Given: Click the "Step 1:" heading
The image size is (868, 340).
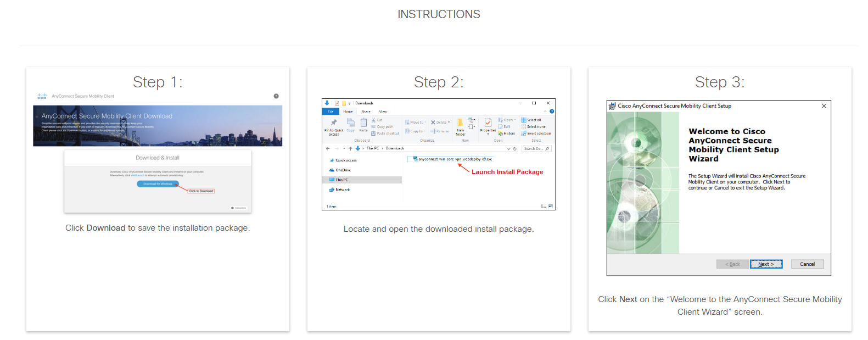Looking at the screenshot, I should tap(158, 82).
